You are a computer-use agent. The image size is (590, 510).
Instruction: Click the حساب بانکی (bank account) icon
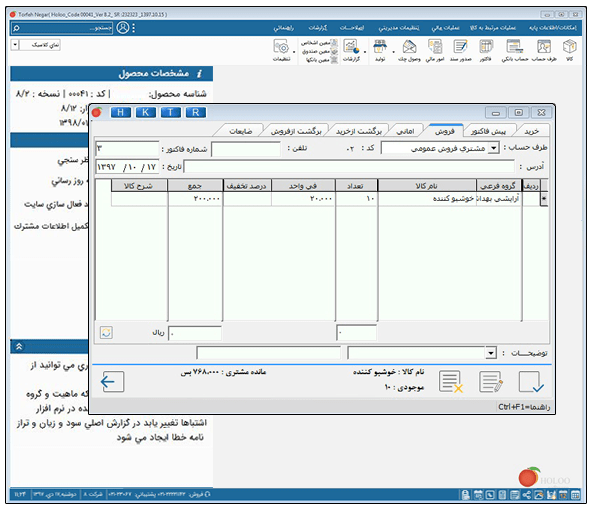(x=514, y=47)
